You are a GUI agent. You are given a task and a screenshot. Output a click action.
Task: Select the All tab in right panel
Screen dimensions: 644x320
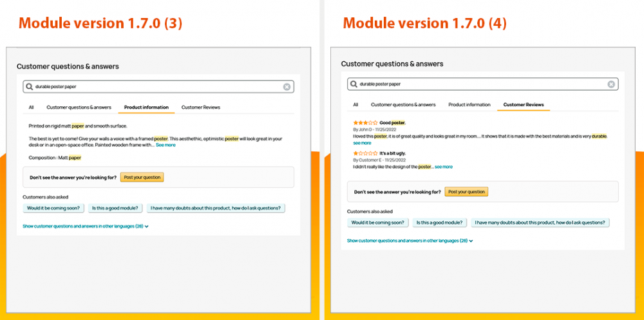[x=355, y=105]
